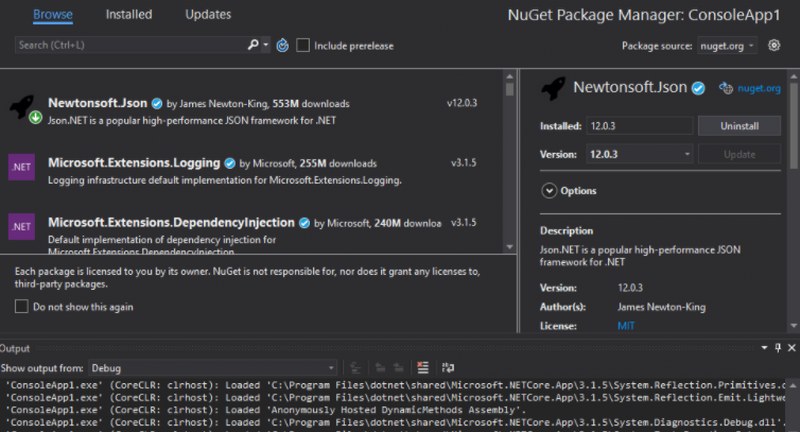800x432 pixels.
Task: Click installed green arrow badge on Newtonsoft.Json
Action: point(35,118)
